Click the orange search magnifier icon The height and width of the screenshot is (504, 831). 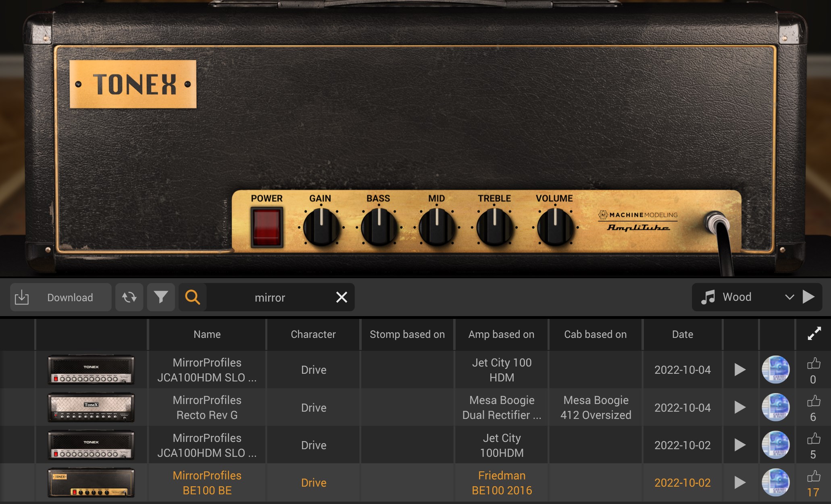193,297
